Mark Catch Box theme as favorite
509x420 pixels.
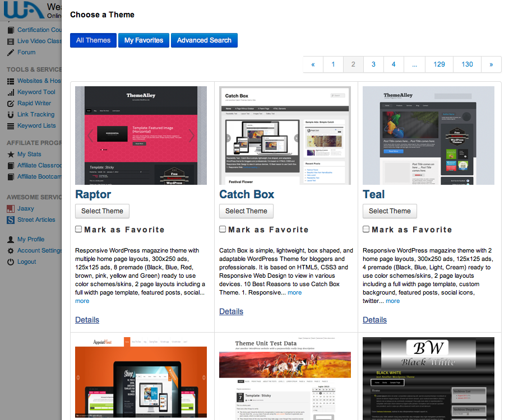coord(223,229)
